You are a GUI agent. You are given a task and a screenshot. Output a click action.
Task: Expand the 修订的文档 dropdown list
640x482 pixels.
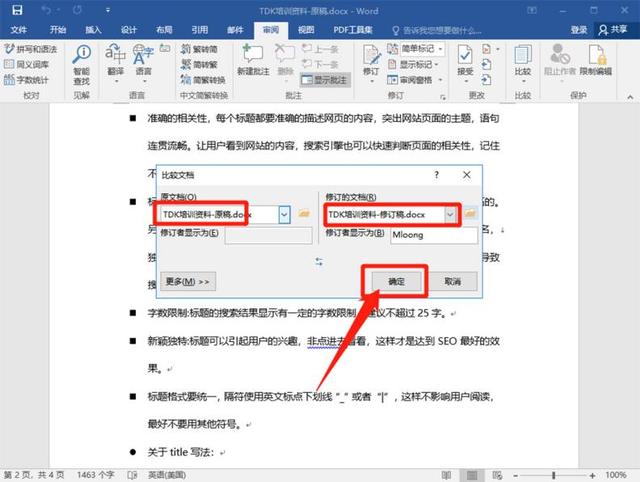(450, 214)
